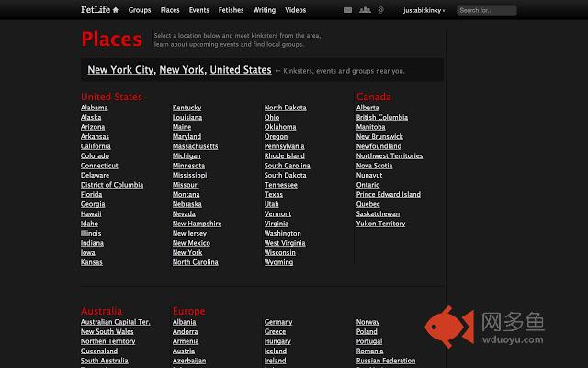Screen dimensions: 588x368
Task: Select the Germany link
Action: click(277, 322)
